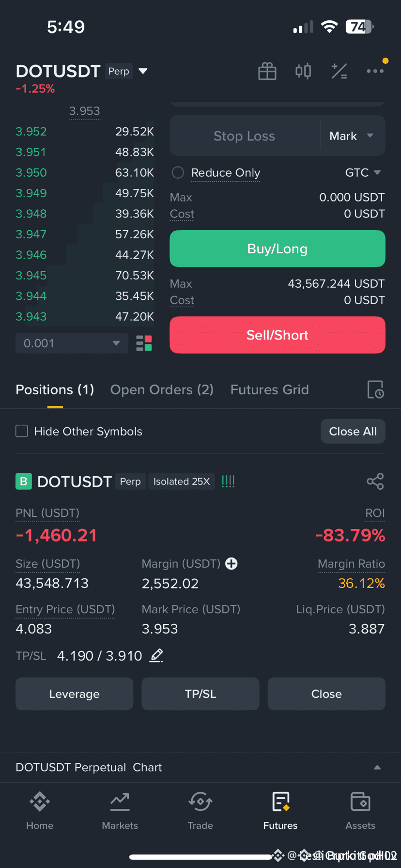Viewport: 401px width, 868px height.
Task: Tap the Sell/Short button
Action: click(x=278, y=335)
